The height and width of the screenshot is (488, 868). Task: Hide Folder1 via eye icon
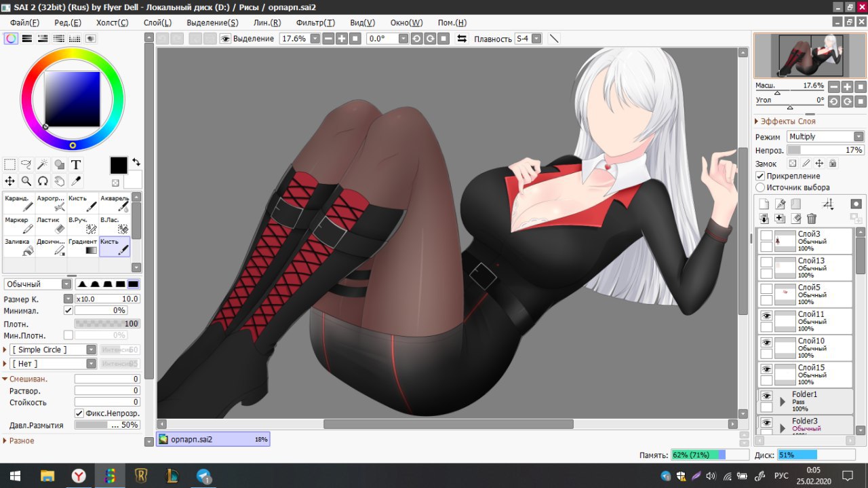tap(766, 396)
